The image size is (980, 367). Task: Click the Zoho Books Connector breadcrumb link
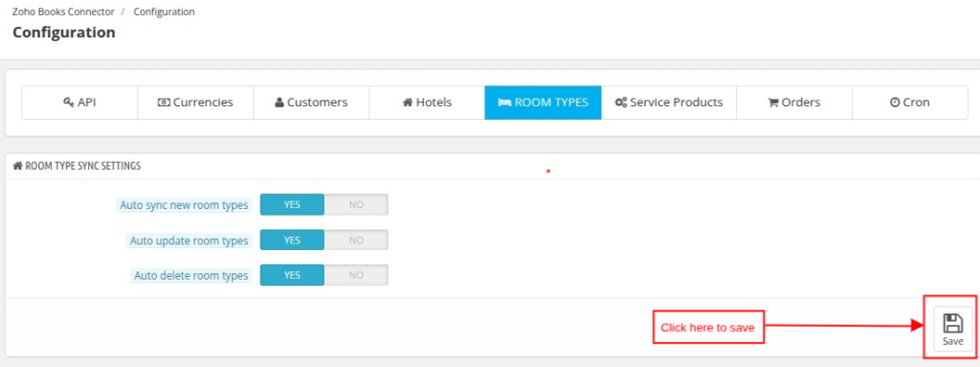[x=63, y=11]
